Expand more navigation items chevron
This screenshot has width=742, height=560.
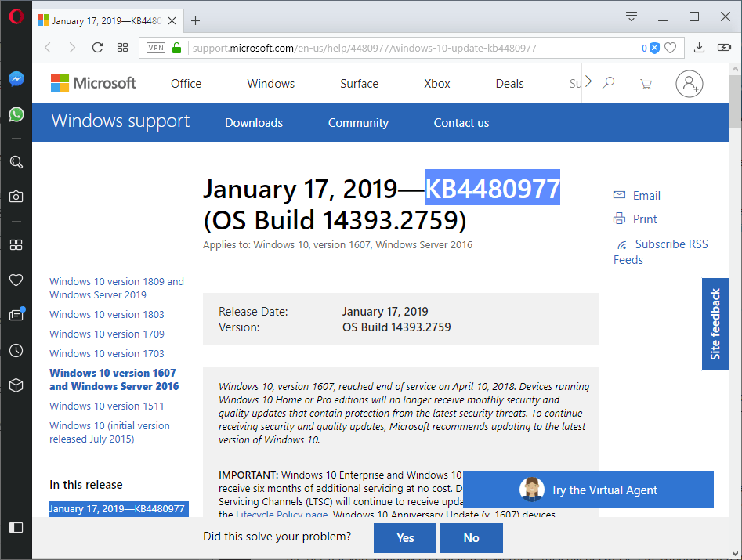588,81
